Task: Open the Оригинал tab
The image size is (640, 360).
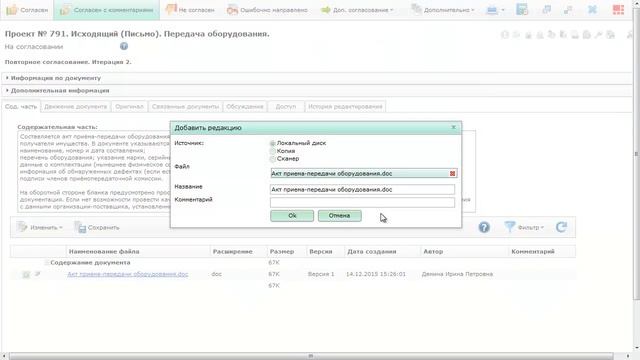Action: click(x=129, y=107)
